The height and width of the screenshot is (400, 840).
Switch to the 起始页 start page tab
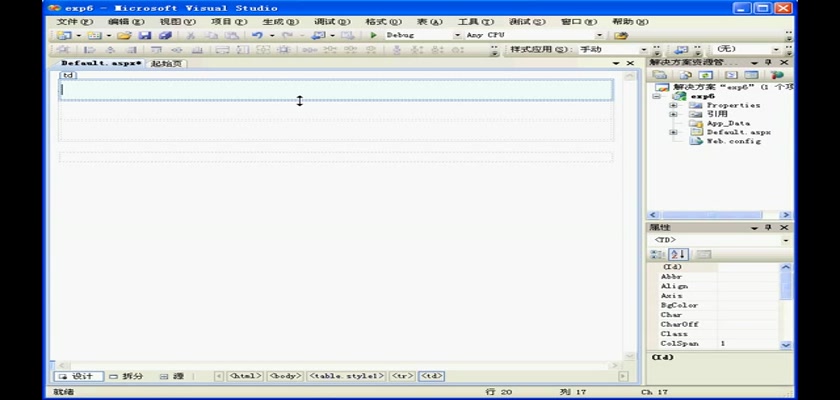(x=167, y=63)
